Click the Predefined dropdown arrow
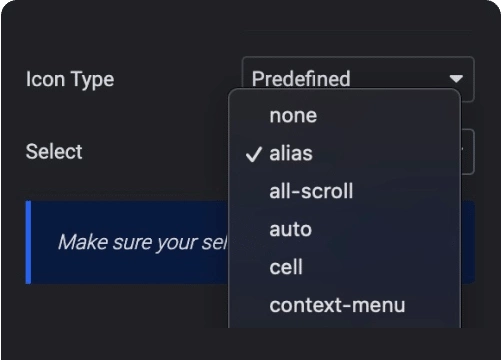The image size is (501, 360). [x=456, y=79]
